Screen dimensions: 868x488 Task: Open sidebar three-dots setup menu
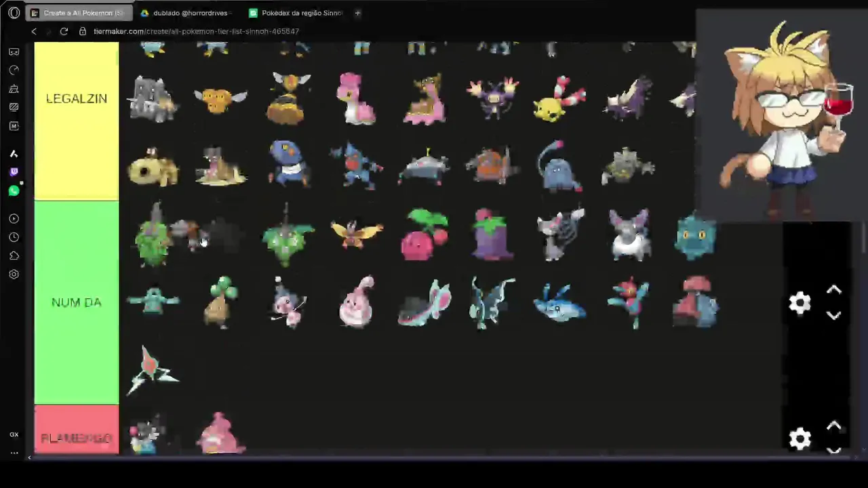coord(14,453)
